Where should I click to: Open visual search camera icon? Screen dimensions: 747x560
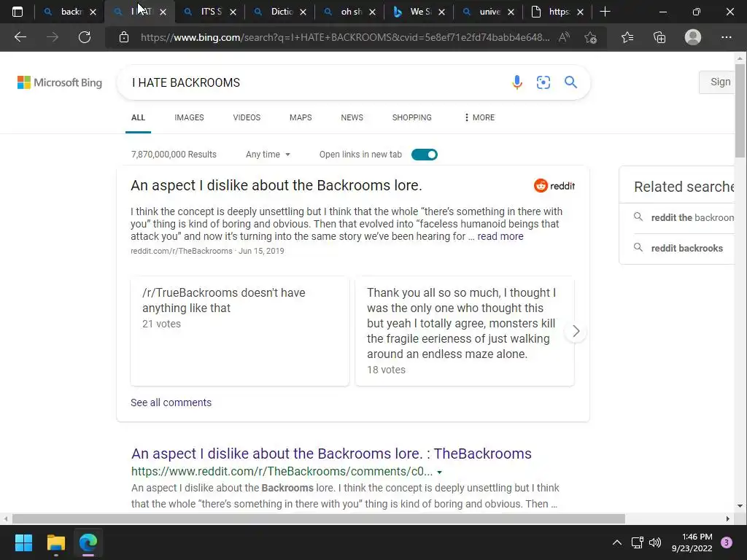click(543, 82)
